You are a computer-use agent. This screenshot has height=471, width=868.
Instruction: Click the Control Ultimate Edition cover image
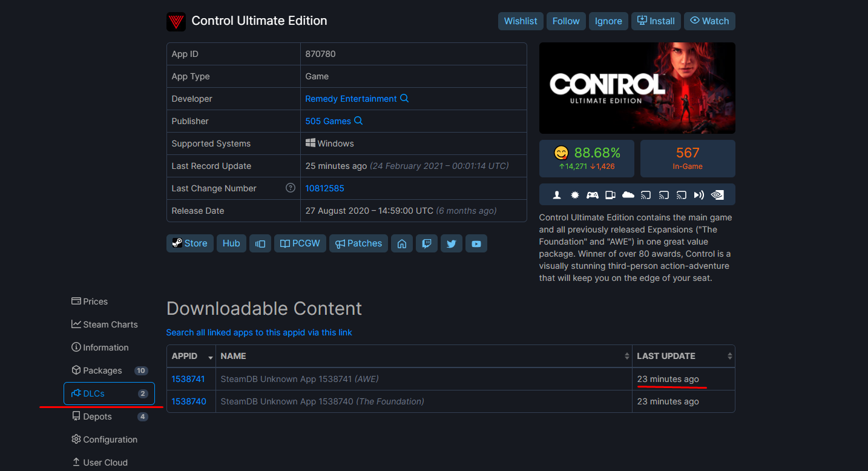coord(637,88)
